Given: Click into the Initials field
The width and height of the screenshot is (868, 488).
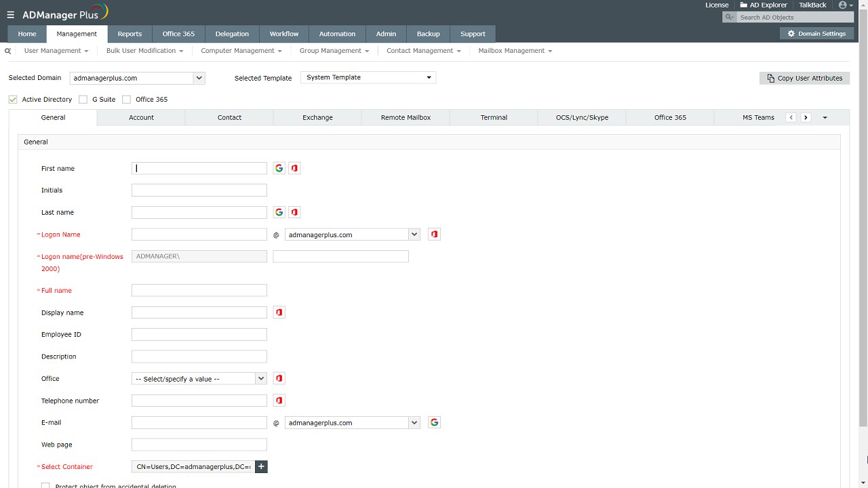Looking at the screenshot, I should coord(199,190).
